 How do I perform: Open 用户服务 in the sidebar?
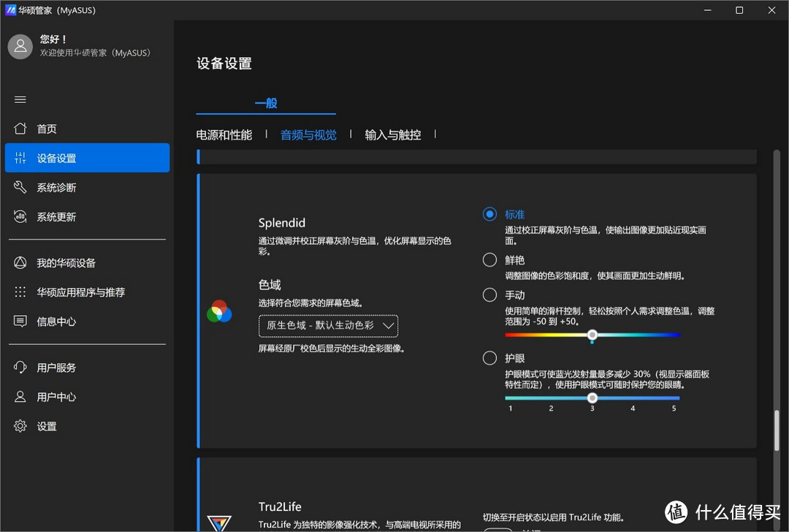tap(87, 368)
